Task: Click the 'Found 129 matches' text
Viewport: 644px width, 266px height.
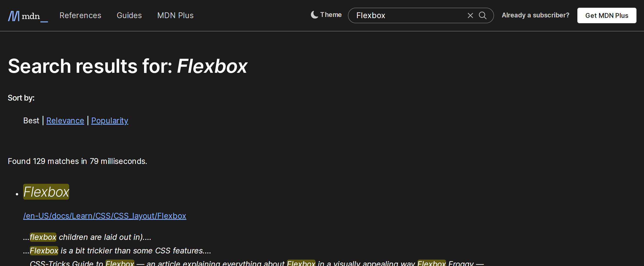Action: [77, 161]
